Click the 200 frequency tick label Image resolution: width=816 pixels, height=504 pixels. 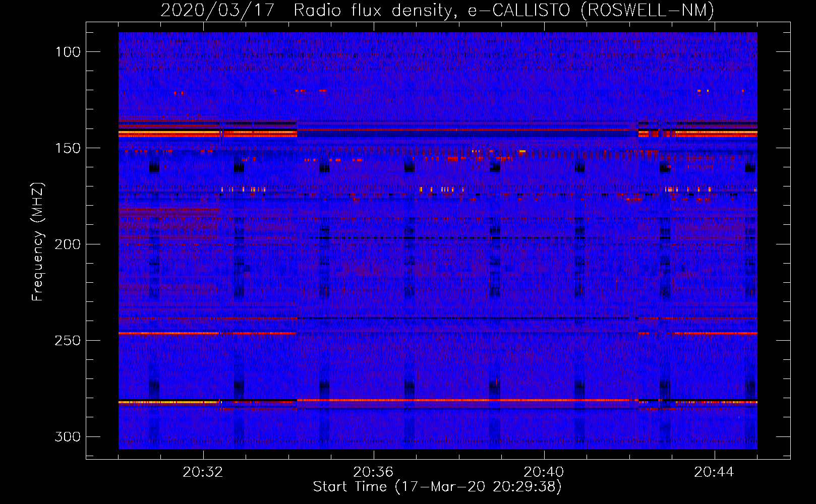[x=68, y=244]
